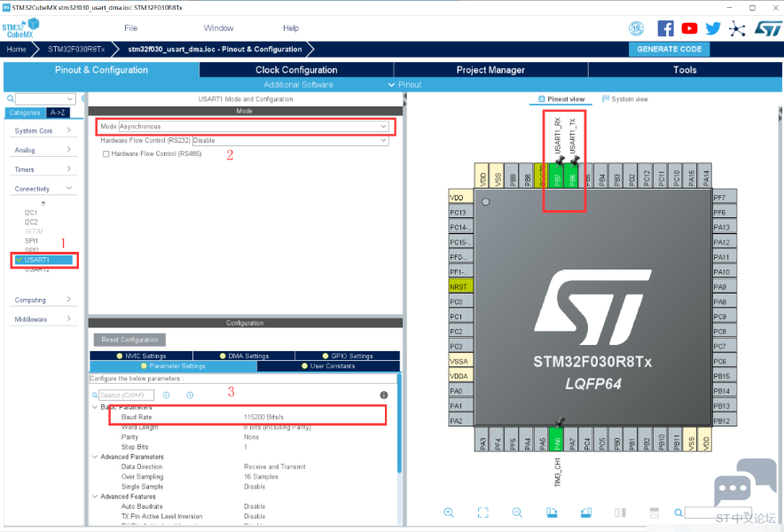Image resolution: width=784 pixels, height=532 pixels.
Task: Click pin PB6 USART1_TX on chip
Action: [x=572, y=176]
